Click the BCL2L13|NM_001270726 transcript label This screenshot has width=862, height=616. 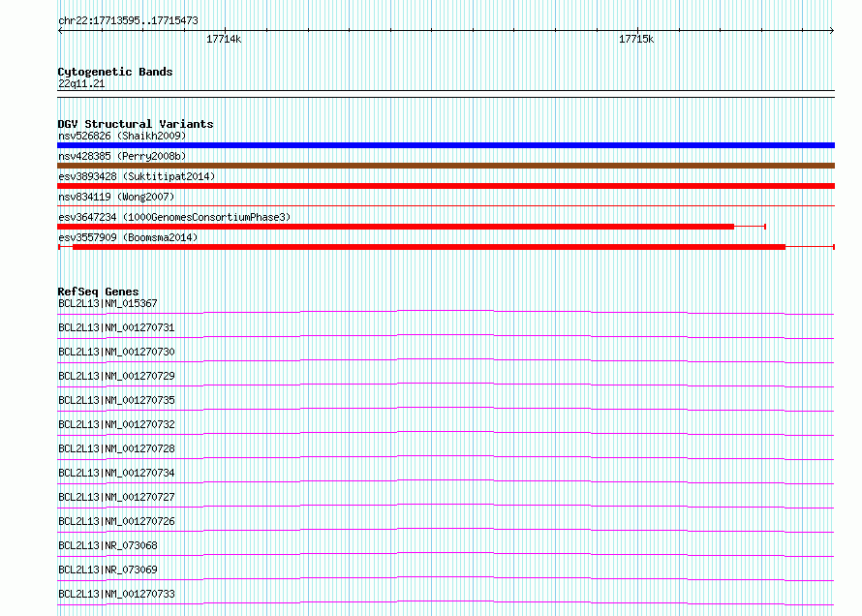(116, 521)
